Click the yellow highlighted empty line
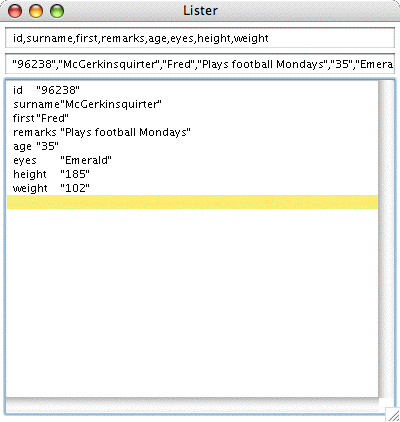 [x=192, y=202]
